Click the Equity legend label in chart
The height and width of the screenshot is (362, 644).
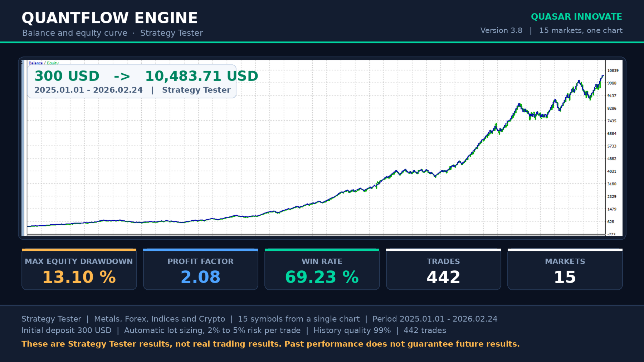pos(53,63)
